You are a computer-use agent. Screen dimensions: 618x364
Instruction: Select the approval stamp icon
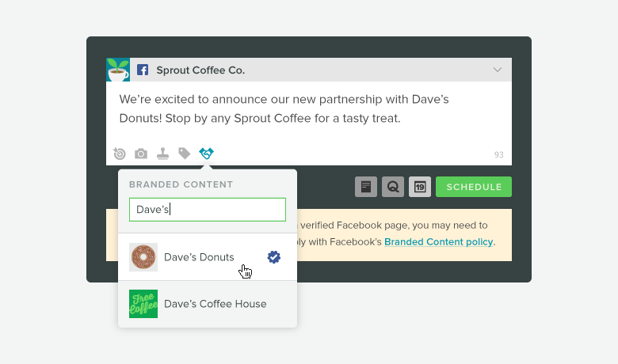point(162,154)
